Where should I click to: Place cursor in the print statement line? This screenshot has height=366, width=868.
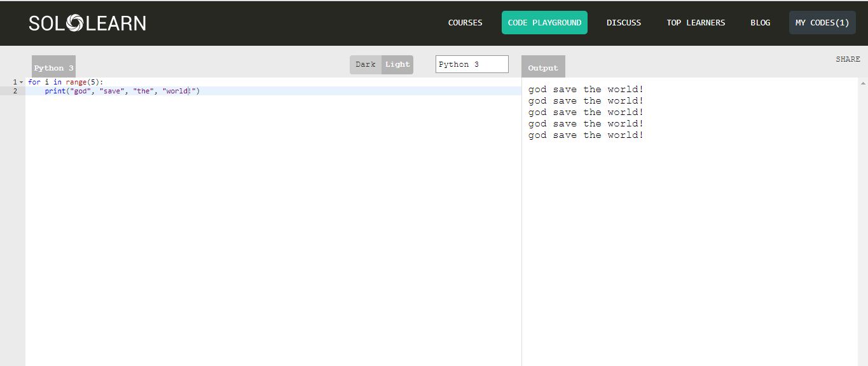(x=127, y=91)
